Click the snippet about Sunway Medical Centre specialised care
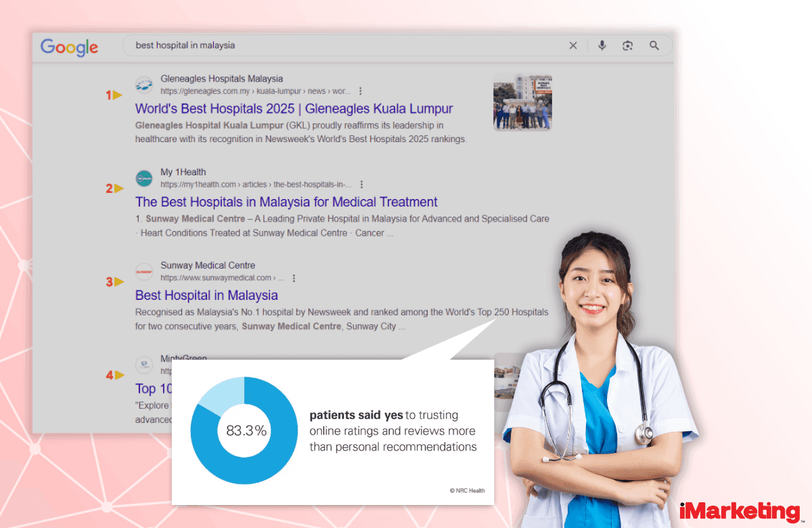This screenshot has height=528, width=812. click(342, 226)
